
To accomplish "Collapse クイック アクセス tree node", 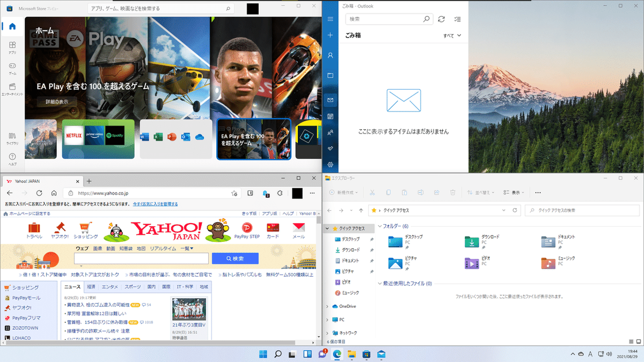I will coord(328,228).
